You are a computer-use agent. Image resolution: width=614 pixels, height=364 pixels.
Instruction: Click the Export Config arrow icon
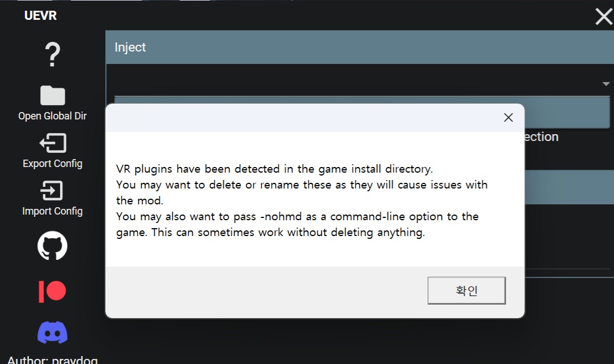(x=53, y=143)
